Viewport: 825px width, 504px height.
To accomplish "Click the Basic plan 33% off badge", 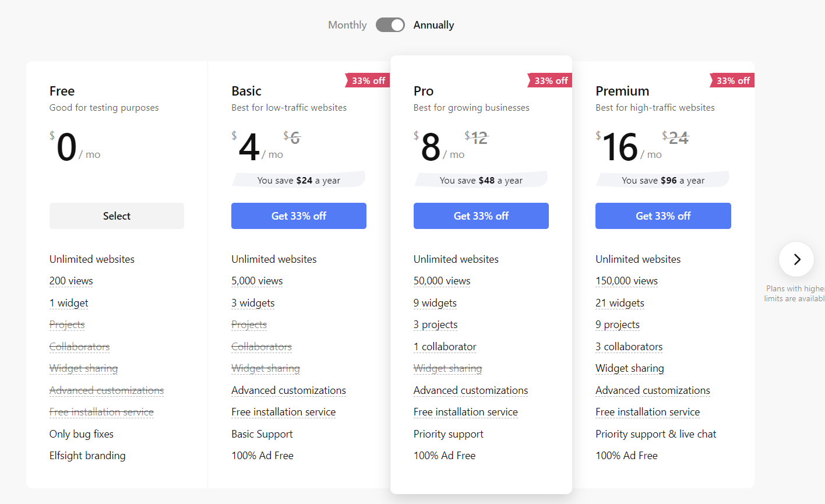I will (368, 80).
